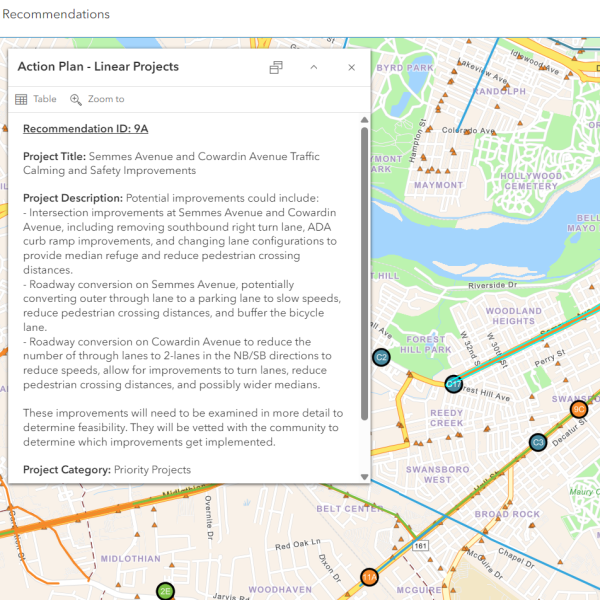Select the C2 map marker
The height and width of the screenshot is (600, 600).
tap(381, 357)
